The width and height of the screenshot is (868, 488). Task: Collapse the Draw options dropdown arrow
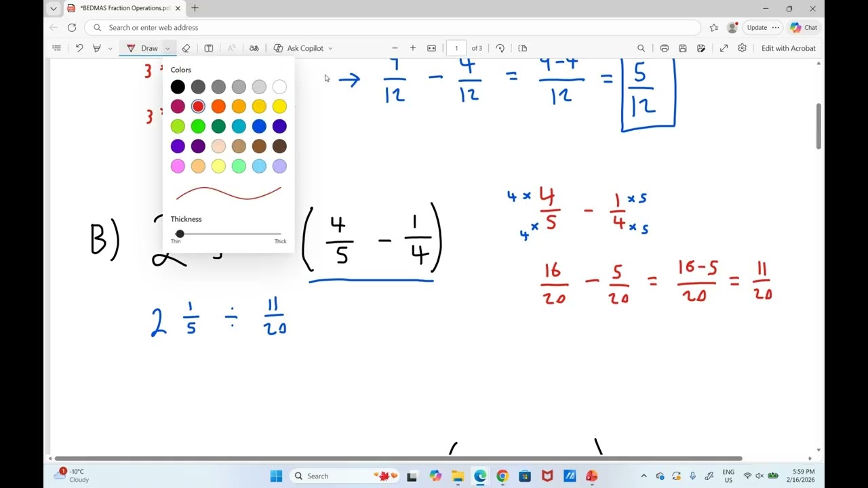167,48
